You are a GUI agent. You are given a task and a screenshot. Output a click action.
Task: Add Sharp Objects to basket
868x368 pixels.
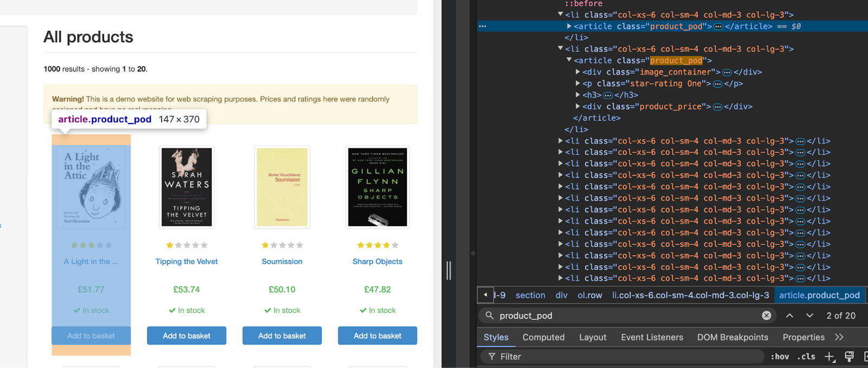click(x=378, y=335)
